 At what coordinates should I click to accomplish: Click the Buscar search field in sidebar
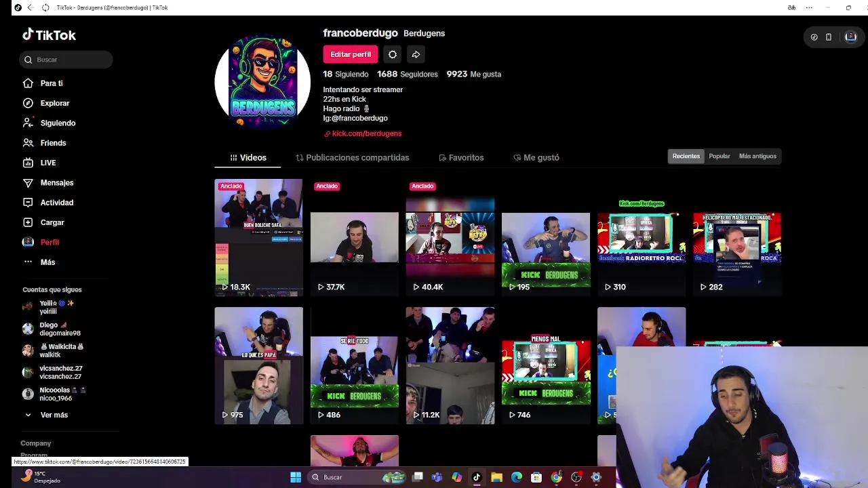[66, 60]
